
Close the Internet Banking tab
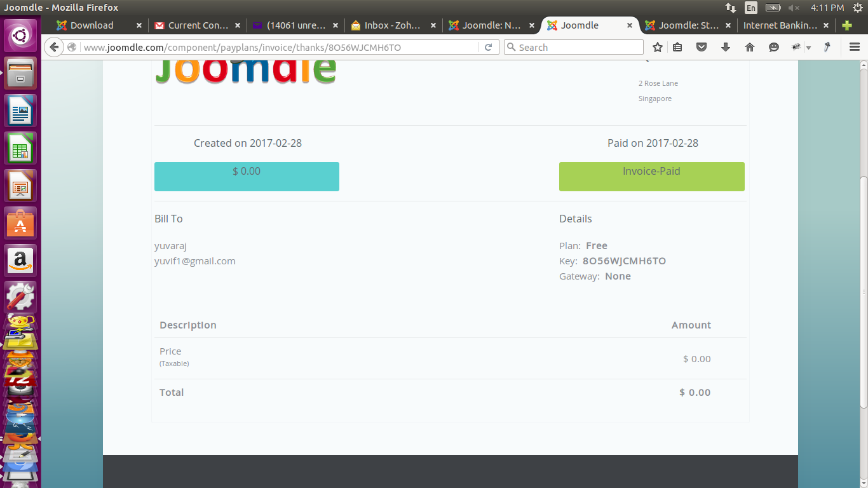click(x=826, y=25)
